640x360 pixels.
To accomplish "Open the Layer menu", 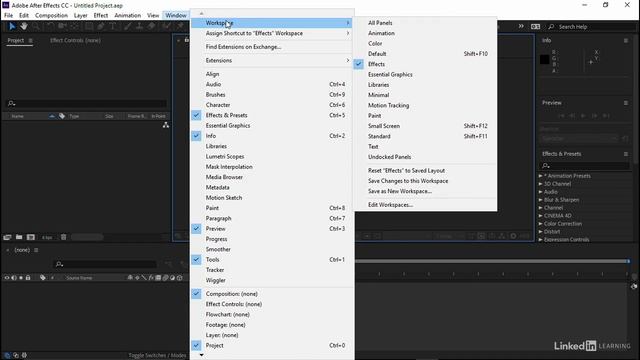I will pos(80,16).
